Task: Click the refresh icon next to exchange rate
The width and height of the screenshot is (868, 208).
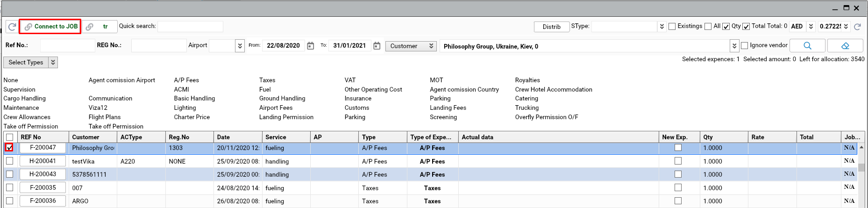Action: point(857,27)
